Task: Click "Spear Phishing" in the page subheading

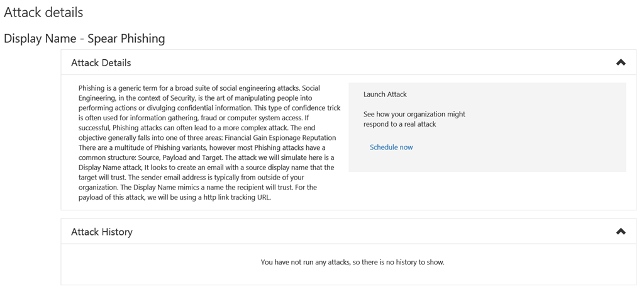Action: click(126, 38)
